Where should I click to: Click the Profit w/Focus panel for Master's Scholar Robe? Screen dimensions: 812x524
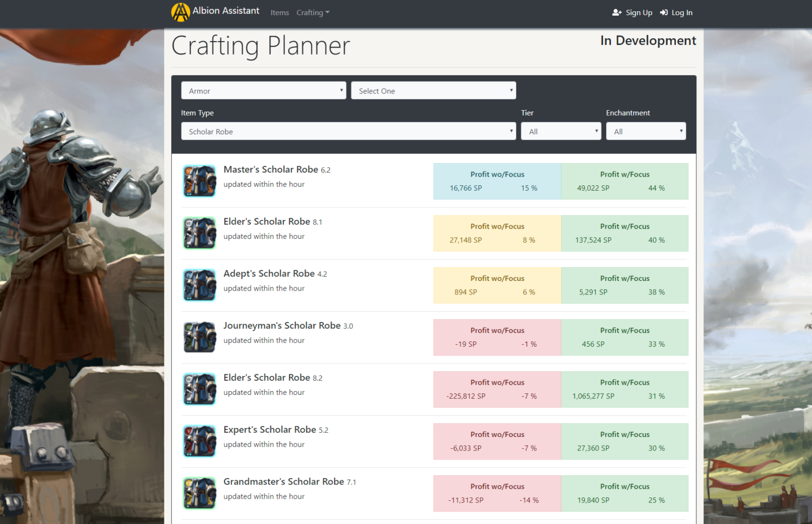(x=624, y=181)
